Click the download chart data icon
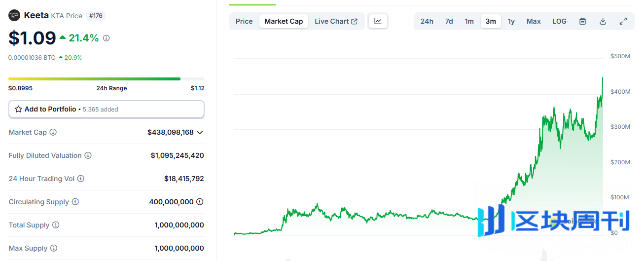 [603, 21]
